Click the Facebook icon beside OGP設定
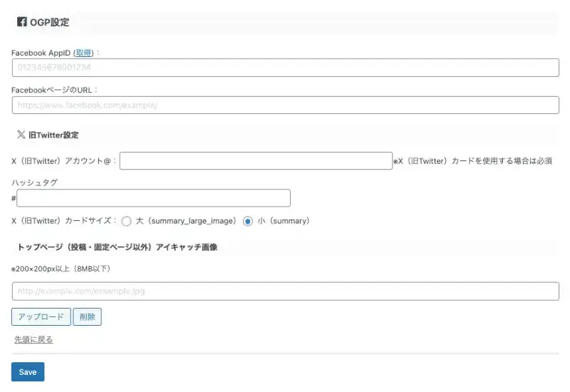The width and height of the screenshot is (570, 392). coord(22,22)
